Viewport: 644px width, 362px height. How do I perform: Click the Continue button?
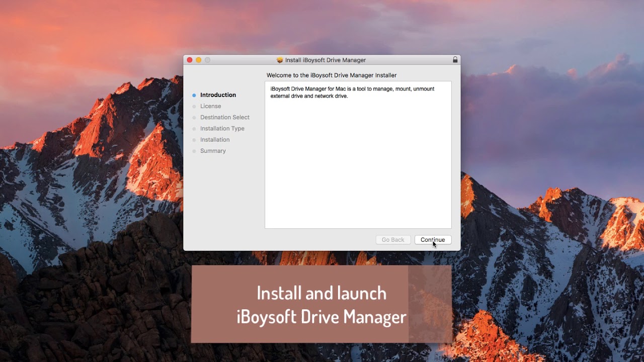433,240
